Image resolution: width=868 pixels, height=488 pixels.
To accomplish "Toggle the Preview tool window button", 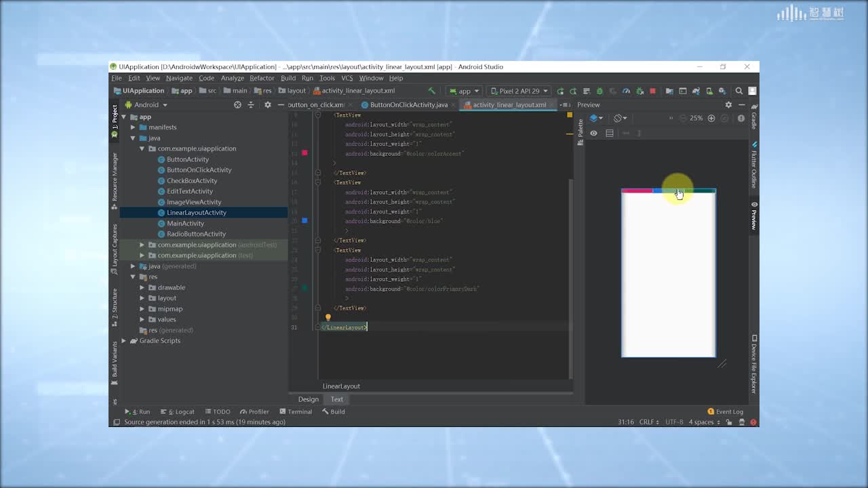I will 754,216.
